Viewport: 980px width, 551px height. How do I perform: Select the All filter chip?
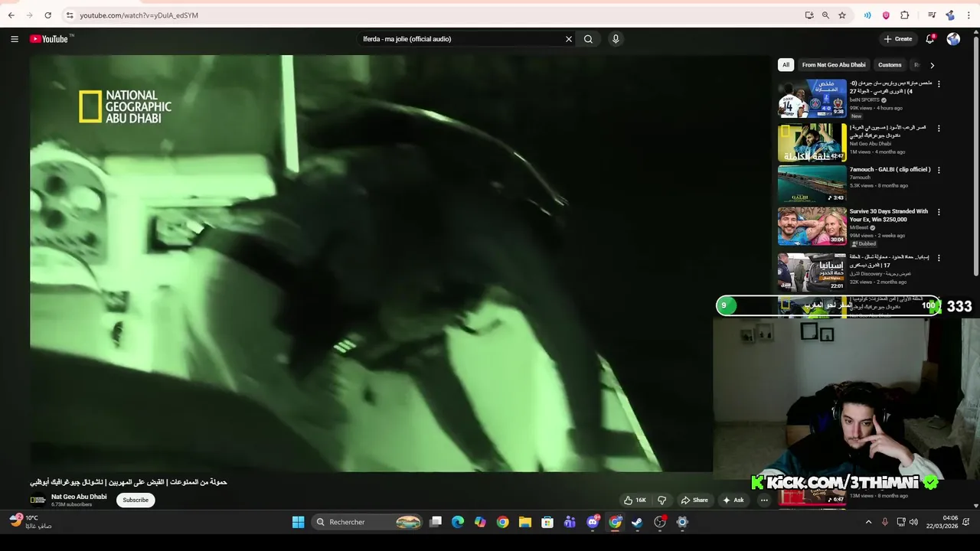786,65
